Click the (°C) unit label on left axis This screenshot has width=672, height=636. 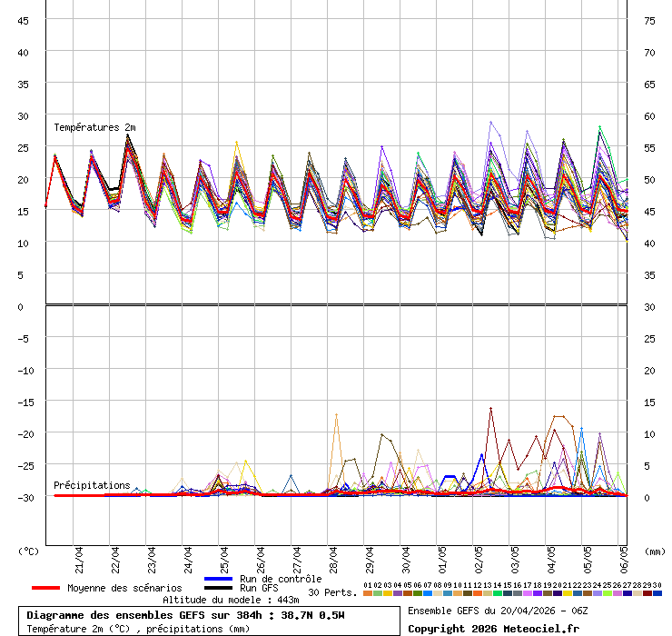tap(29, 551)
